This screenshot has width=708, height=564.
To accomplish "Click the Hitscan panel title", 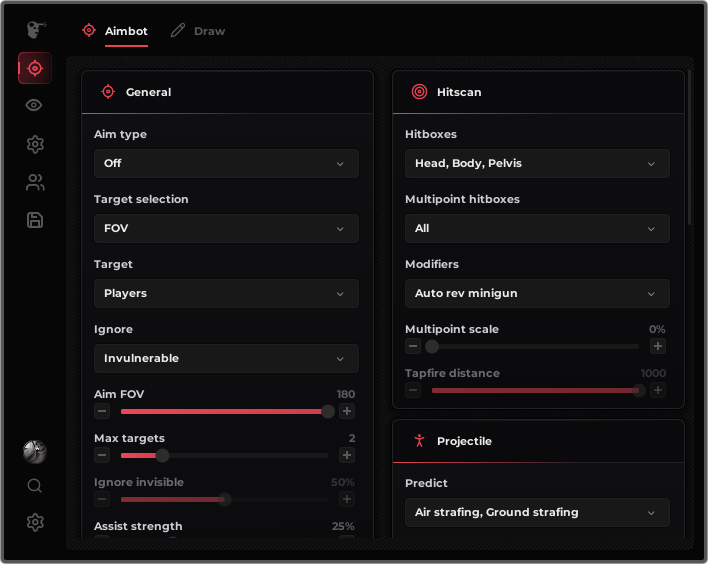I will (x=459, y=92).
